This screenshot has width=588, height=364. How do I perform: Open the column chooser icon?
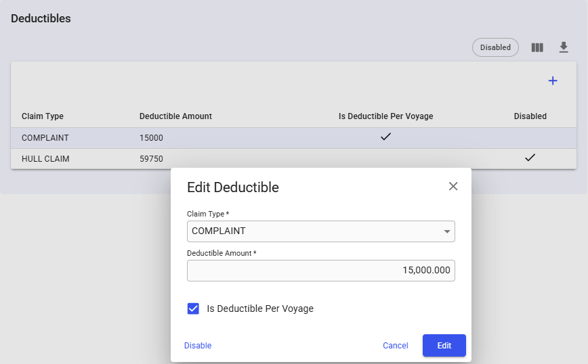(537, 47)
